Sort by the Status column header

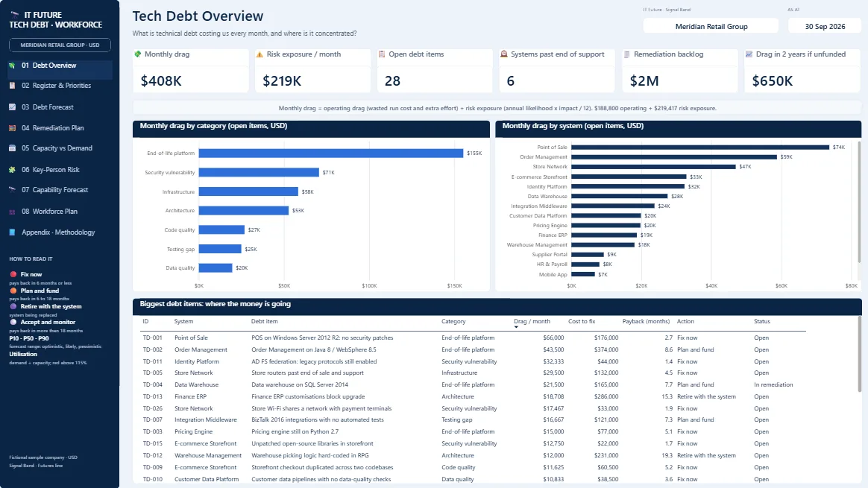pyautogui.click(x=761, y=321)
